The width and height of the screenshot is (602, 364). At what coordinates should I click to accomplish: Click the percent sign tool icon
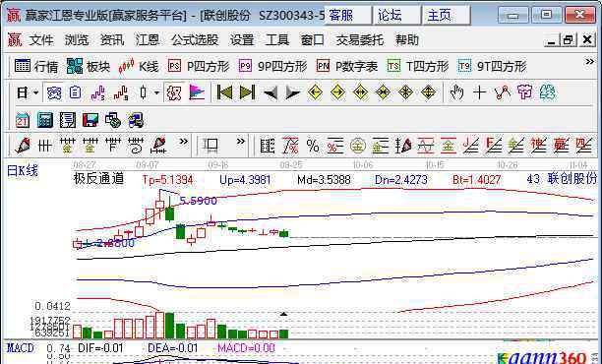[313, 146]
